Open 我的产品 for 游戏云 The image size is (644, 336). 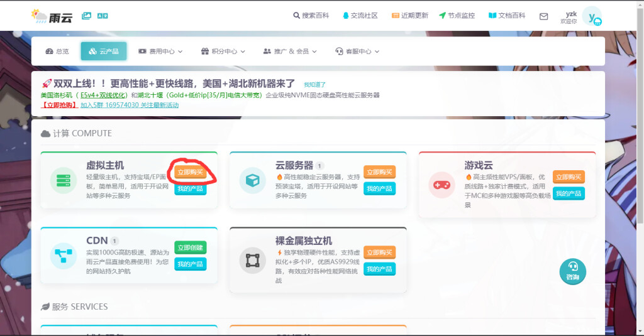(x=569, y=193)
